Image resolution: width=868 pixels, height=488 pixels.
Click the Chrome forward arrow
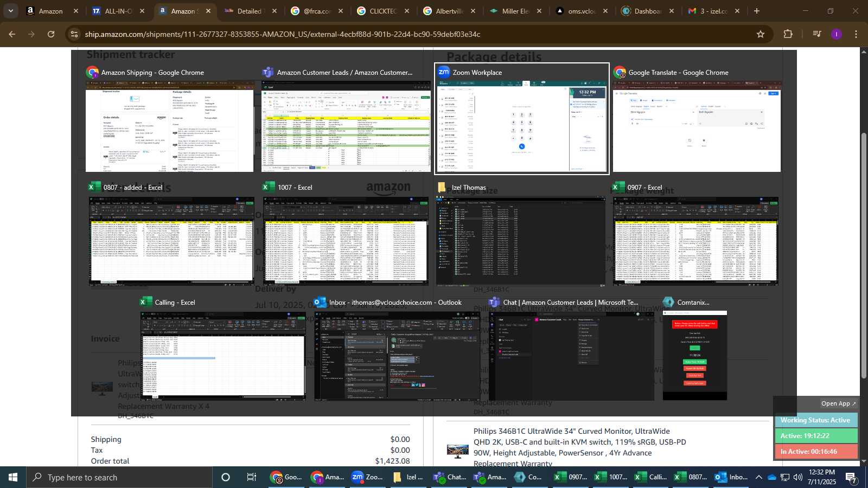[x=31, y=34]
